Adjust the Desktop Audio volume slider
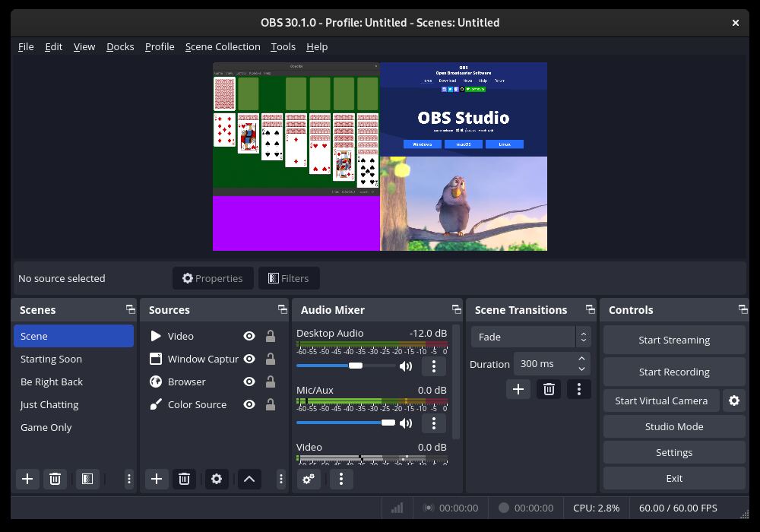This screenshot has height=532, width=760. point(356,366)
